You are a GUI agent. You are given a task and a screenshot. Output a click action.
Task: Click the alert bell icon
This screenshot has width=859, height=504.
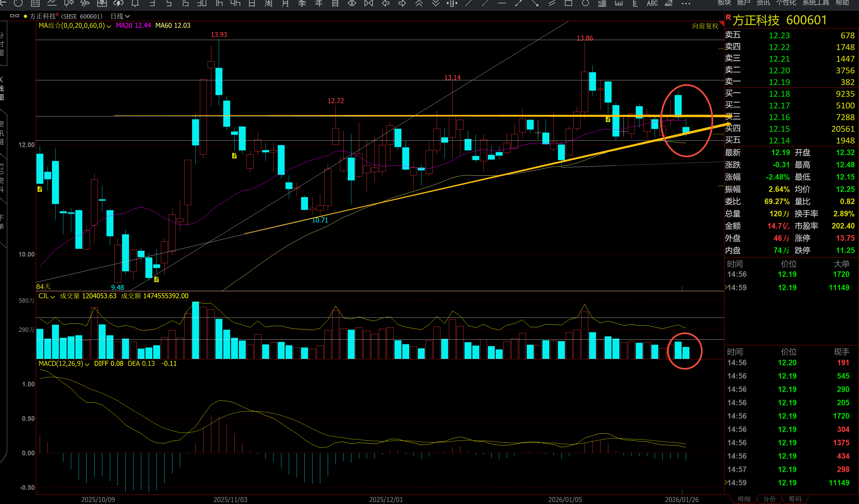pyautogui.click(x=135, y=3)
